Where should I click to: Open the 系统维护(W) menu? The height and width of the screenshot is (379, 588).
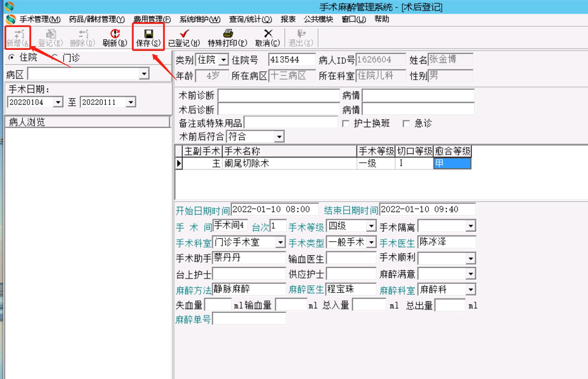200,19
